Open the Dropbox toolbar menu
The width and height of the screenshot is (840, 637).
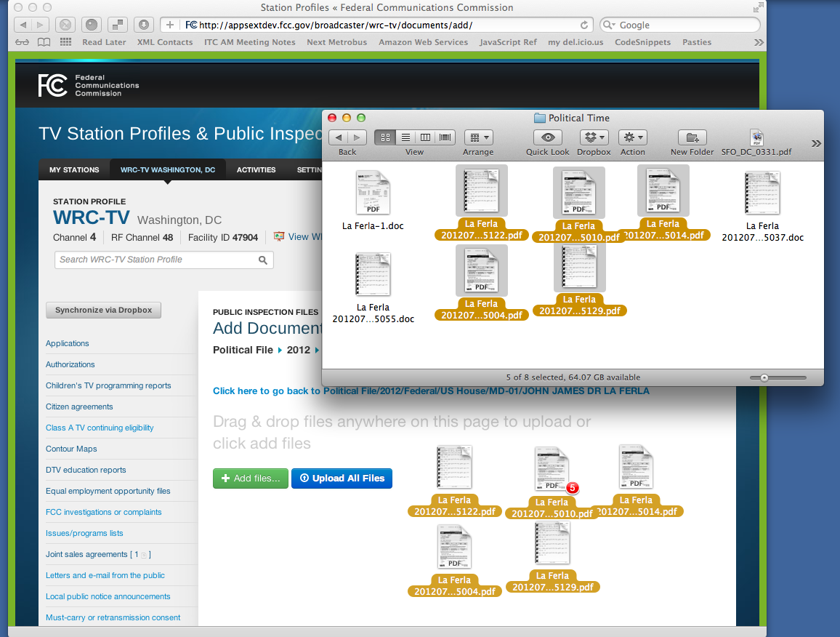[x=594, y=138]
